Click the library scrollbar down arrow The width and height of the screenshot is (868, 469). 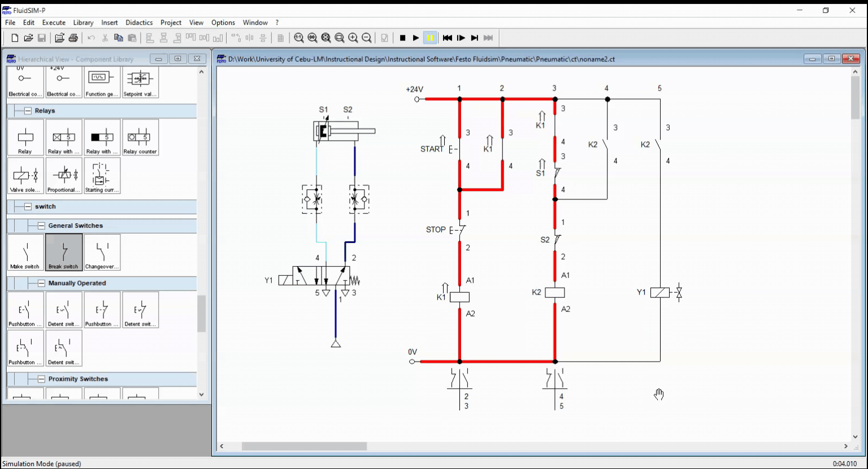pos(202,394)
